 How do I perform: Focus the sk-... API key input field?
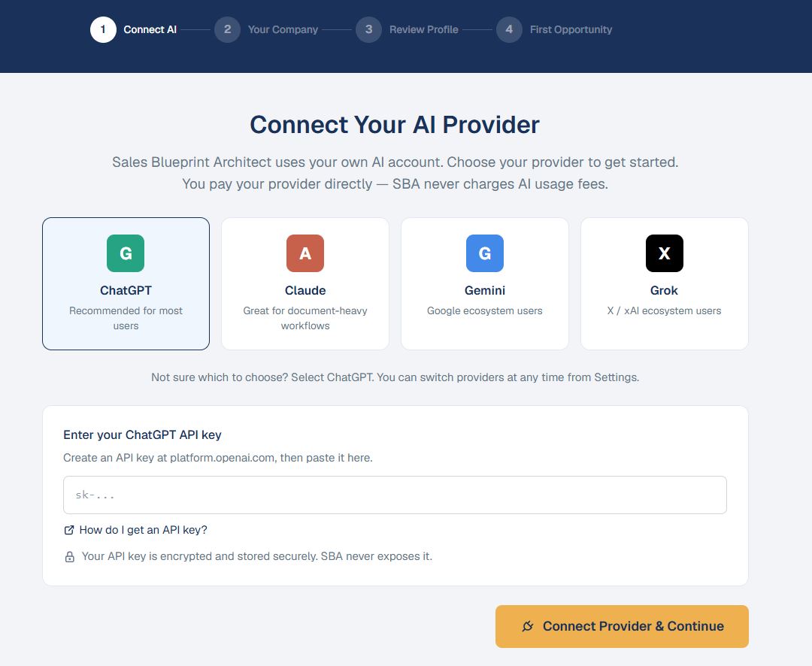coord(395,495)
